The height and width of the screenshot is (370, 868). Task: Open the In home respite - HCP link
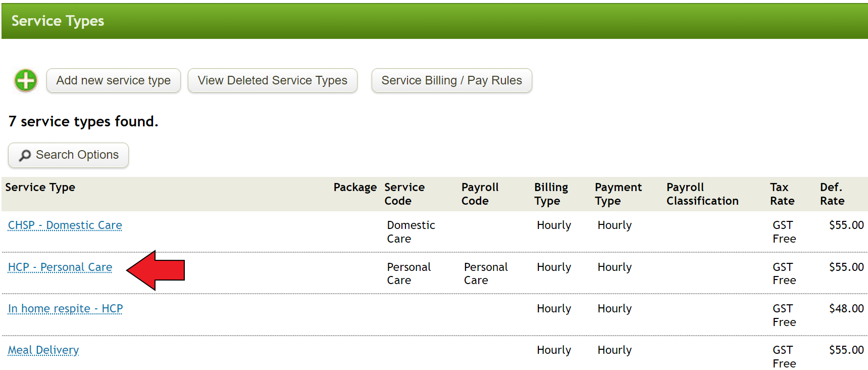65,308
